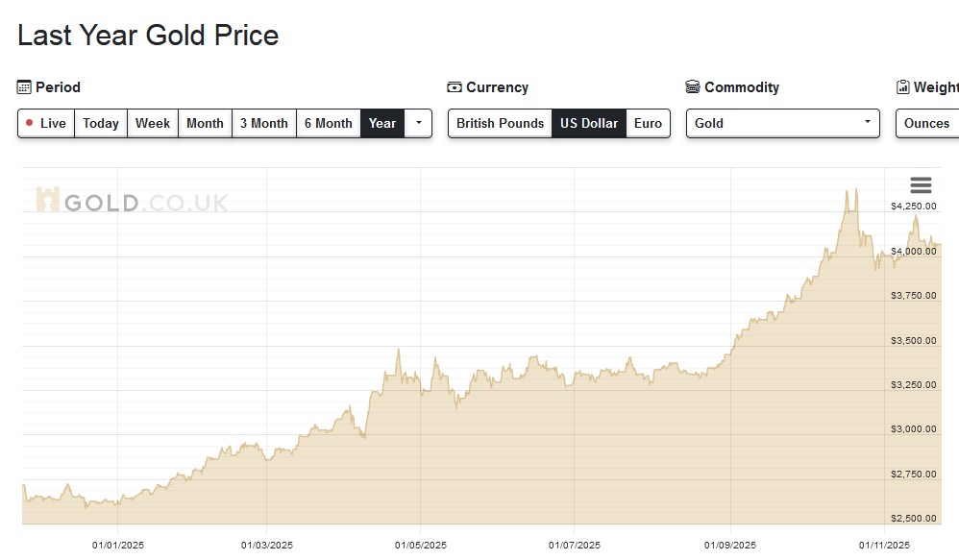Click the calendar icon beside Period

(x=24, y=87)
